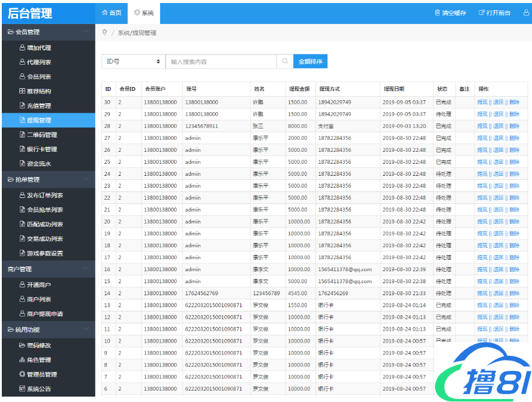Click the 二维码管理 sidebar icon
This screenshot has height=402, width=532.
[22, 135]
